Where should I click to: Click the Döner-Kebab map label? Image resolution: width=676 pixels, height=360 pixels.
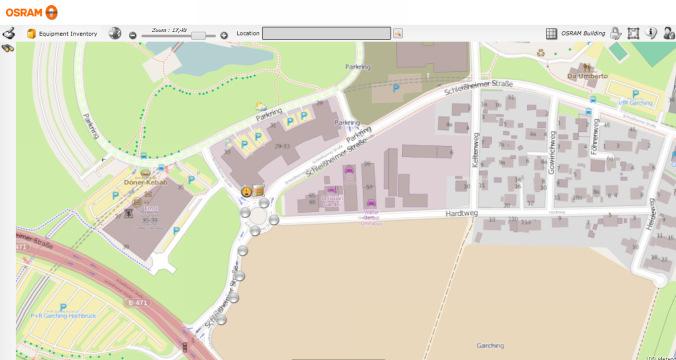pos(145,182)
